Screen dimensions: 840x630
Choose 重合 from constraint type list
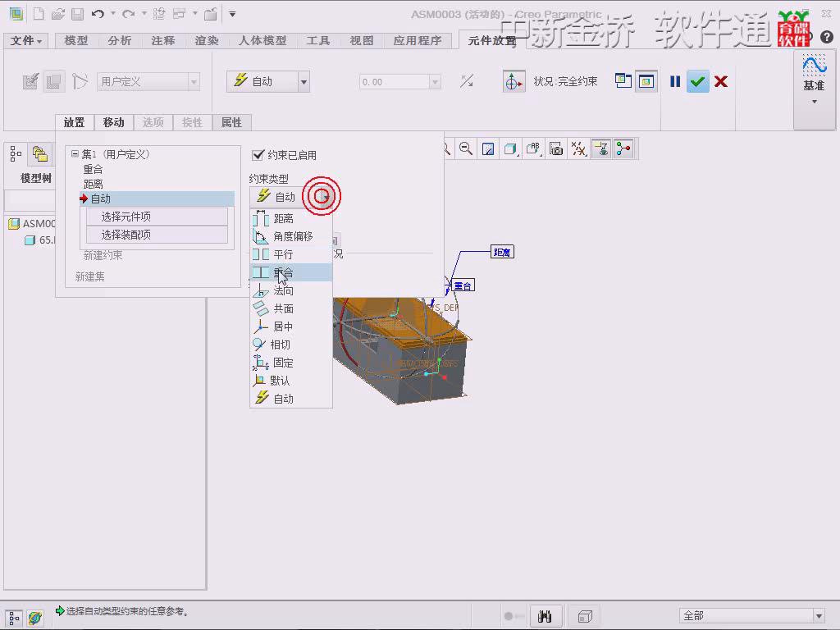coord(291,272)
